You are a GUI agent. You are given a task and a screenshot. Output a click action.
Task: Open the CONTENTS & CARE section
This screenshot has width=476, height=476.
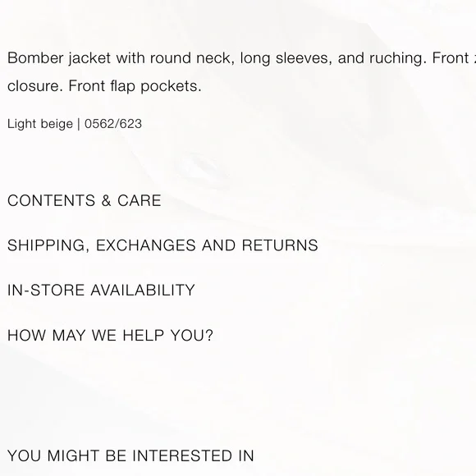[x=84, y=201]
